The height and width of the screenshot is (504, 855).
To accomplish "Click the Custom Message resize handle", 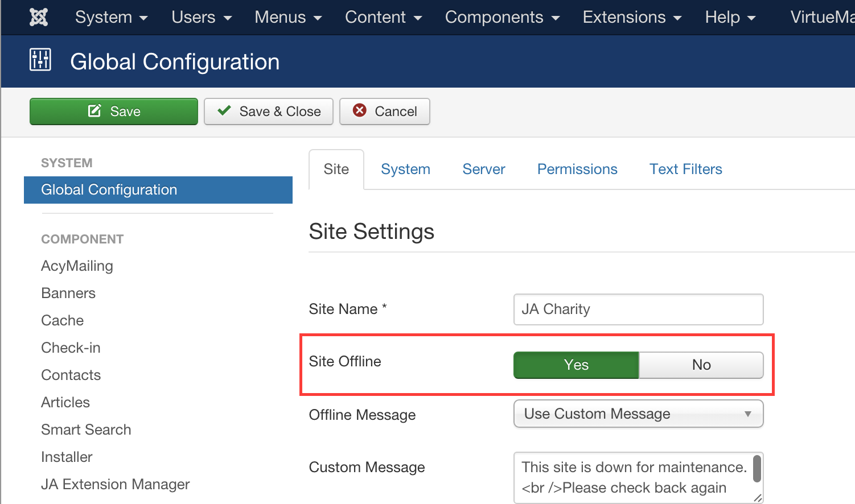I will coord(758,498).
